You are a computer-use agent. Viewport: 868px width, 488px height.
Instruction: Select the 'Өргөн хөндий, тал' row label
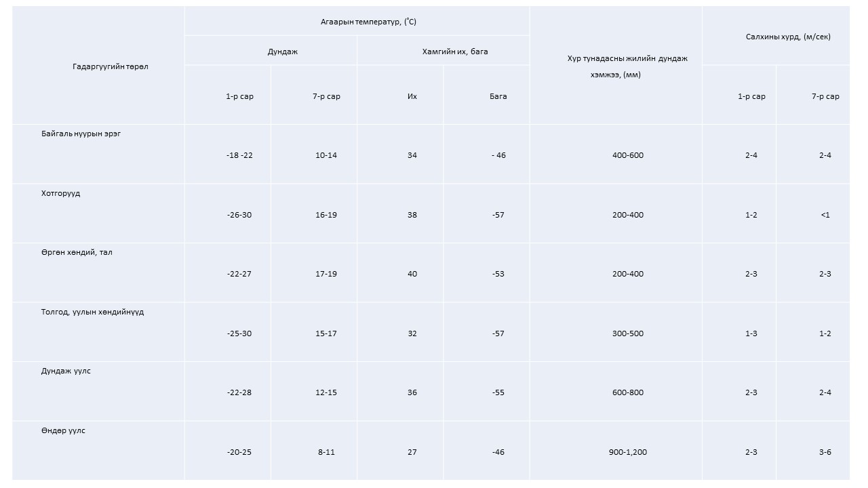point(77,252)
